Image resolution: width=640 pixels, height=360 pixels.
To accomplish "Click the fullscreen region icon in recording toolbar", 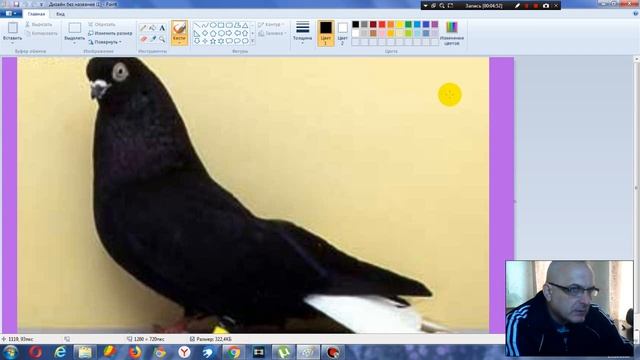I will point(450,6).
